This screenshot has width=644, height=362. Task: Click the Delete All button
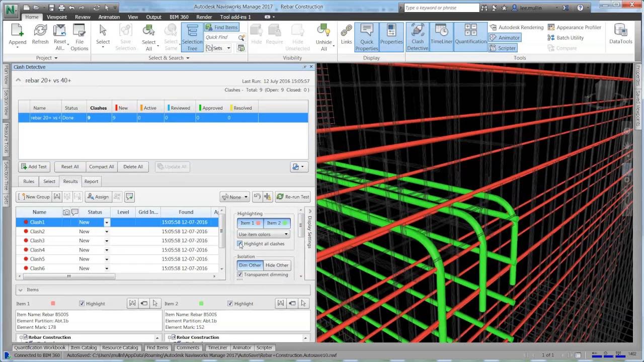pos(133,166)
